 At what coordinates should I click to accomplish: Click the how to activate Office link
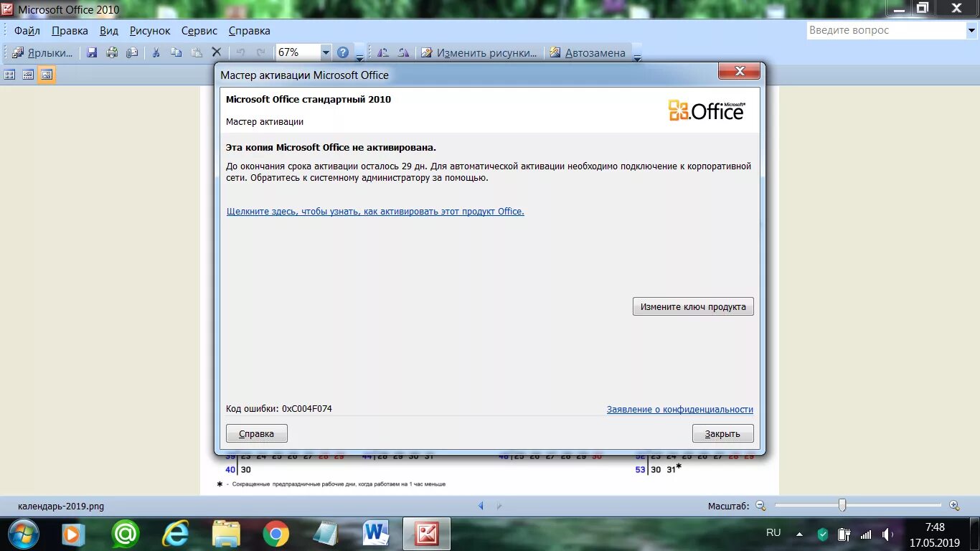375,212
